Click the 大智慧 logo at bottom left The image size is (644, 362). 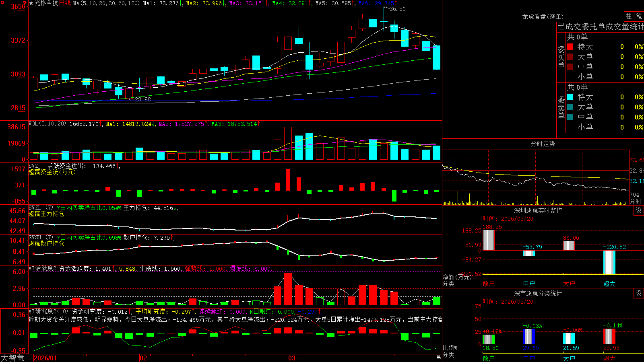[x=12, y=358]
